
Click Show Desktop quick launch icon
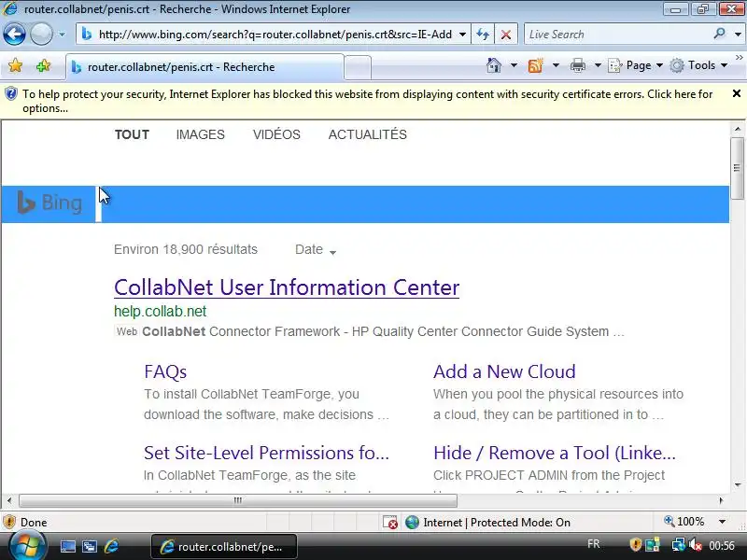click(67, 547)
